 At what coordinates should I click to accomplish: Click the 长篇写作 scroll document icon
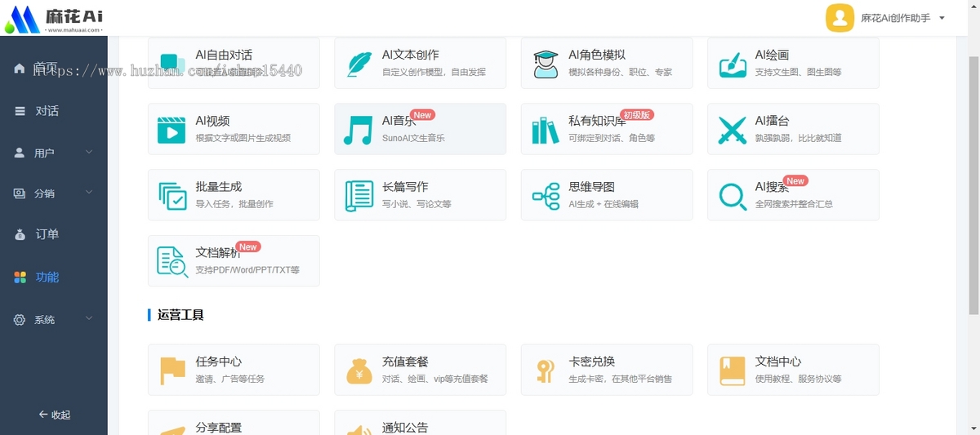[x=359, y=196]
